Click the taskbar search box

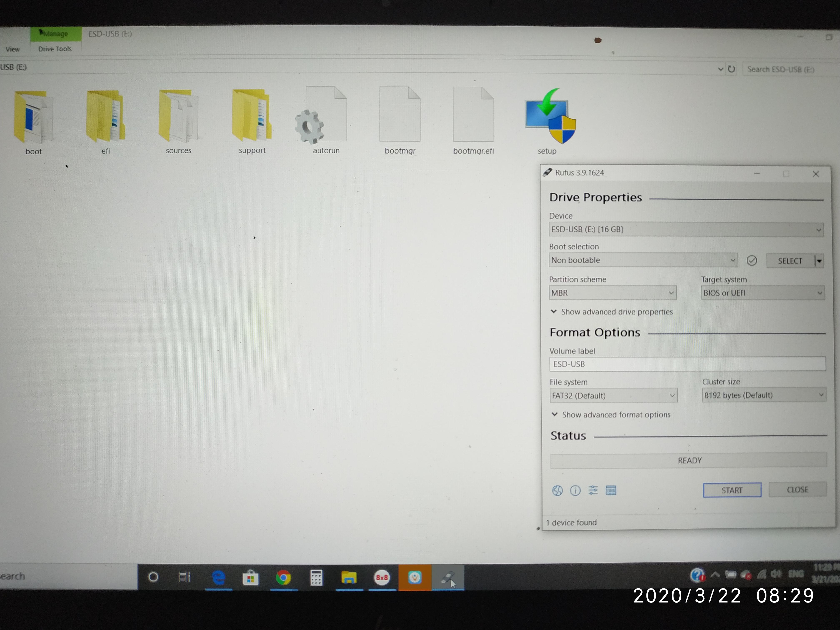click(68, 576)
